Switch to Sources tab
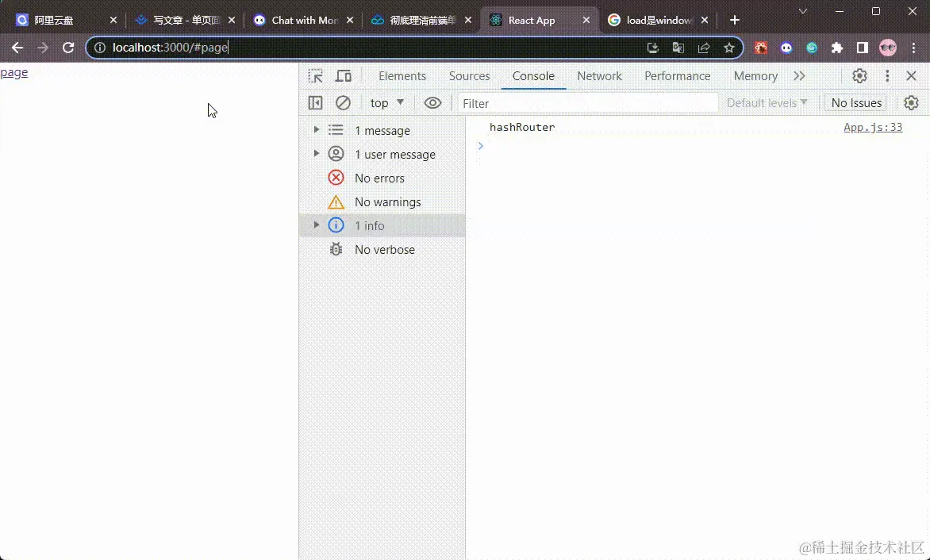The height and width of the screenshot is (560, 930). click(469, 76)
